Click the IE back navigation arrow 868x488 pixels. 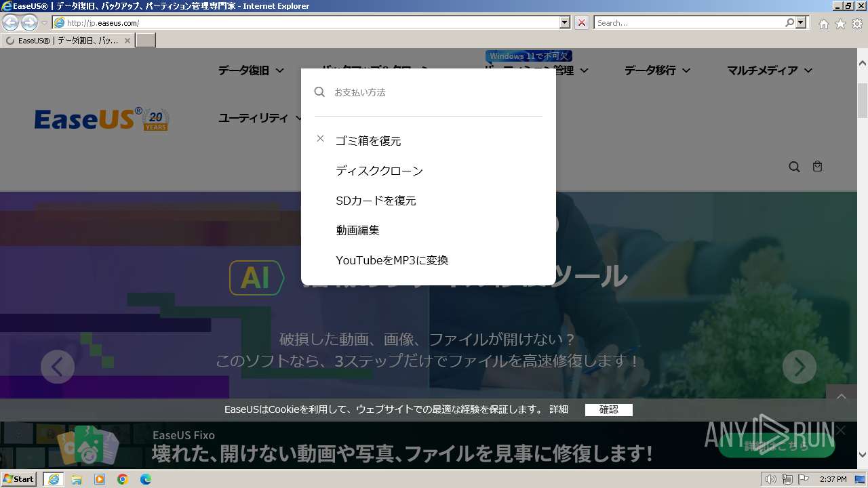pyautogui.click(x=11, y=23)
